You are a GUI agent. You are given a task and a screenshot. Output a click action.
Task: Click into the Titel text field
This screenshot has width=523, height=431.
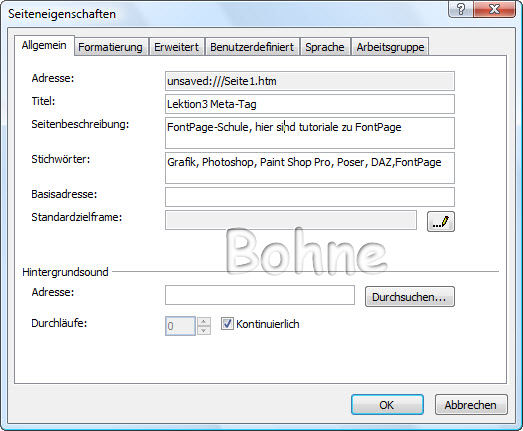pos(310,104)
